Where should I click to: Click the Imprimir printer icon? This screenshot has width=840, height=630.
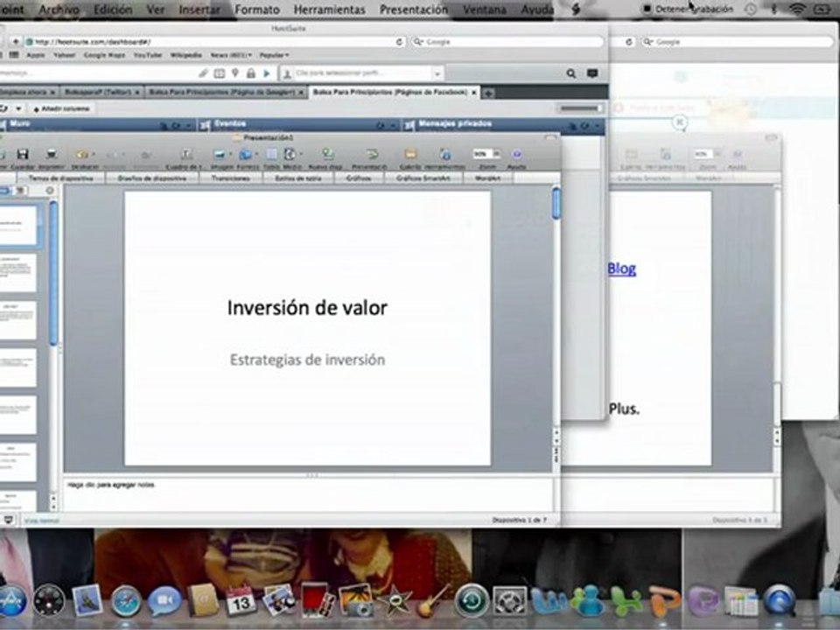tap(51, 154)
